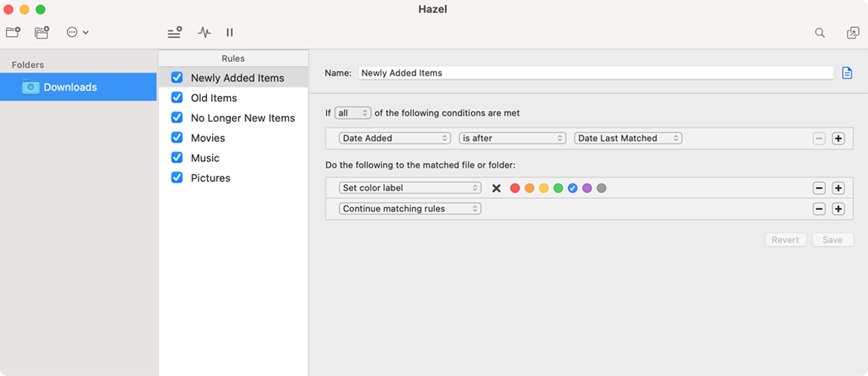Remove the Continue matching rules action
868x376 pixels.
pyautogui.click(x=819, y=209)
